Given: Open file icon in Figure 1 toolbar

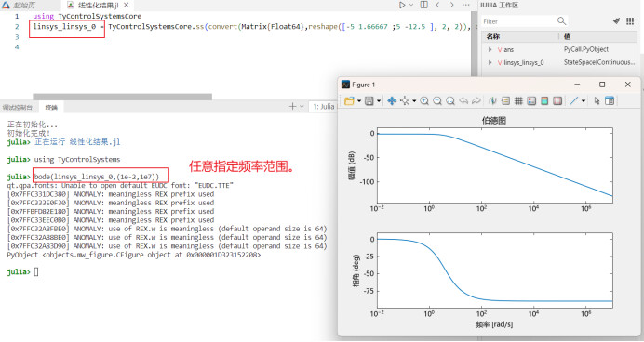Looking at the screenshot, I should pos(349,101).
